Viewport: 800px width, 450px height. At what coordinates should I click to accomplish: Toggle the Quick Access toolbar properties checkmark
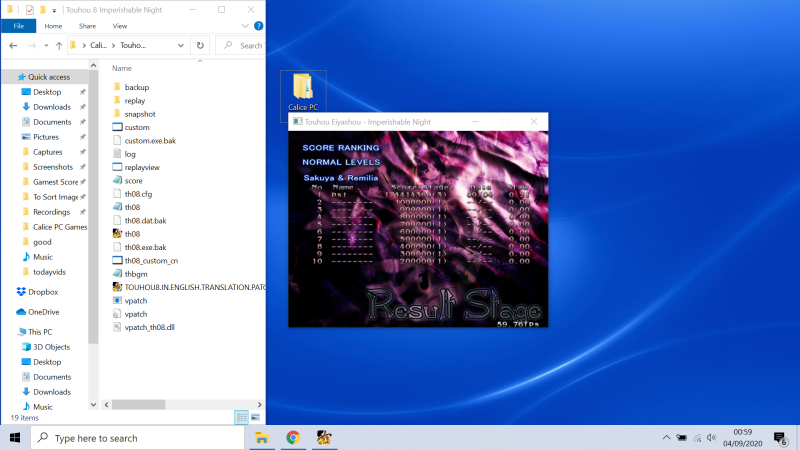coord(30,10)
